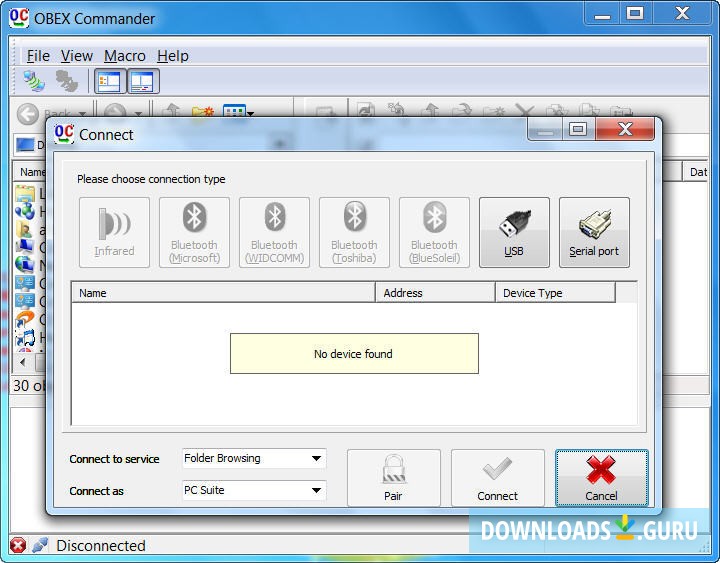This screenshot has height=563, width=720.
Task: Select Bluetooth (Microsoft) connection
Action: (x=194, y=232)
